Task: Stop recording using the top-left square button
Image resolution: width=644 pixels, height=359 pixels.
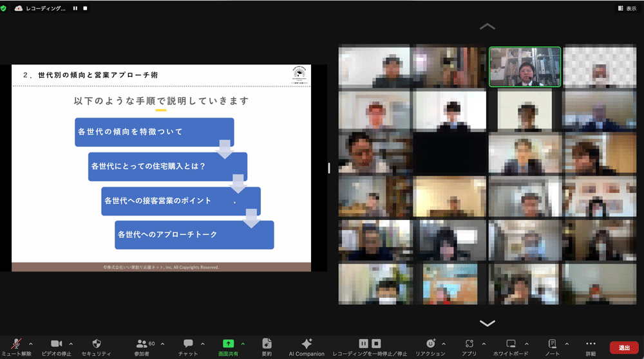Action: pyautogui.click(x=86, y=8)
